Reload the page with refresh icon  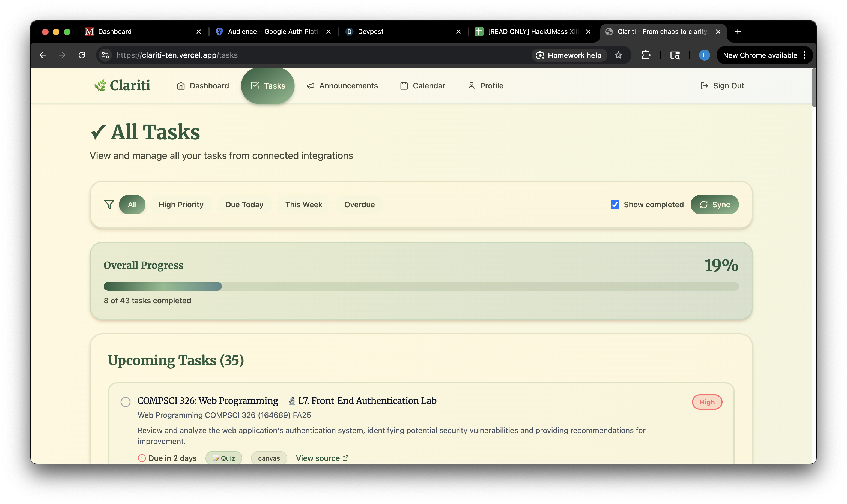(x=82, y=55)
